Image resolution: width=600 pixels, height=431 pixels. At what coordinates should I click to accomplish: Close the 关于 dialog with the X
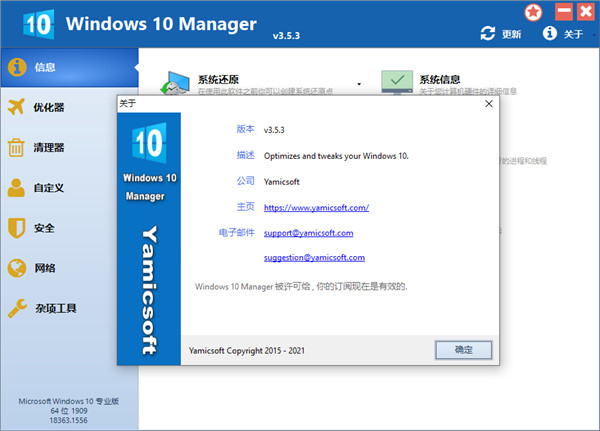click(488, 103)
